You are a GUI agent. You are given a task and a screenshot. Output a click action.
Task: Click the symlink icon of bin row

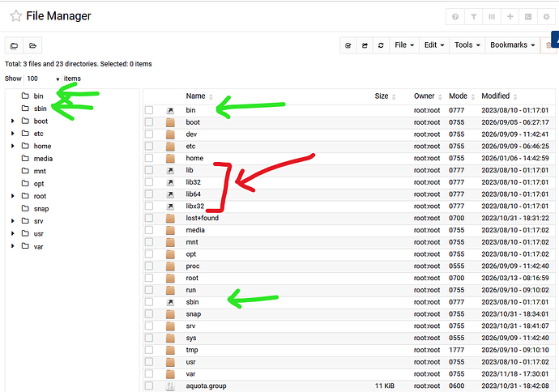coord(170,110)
